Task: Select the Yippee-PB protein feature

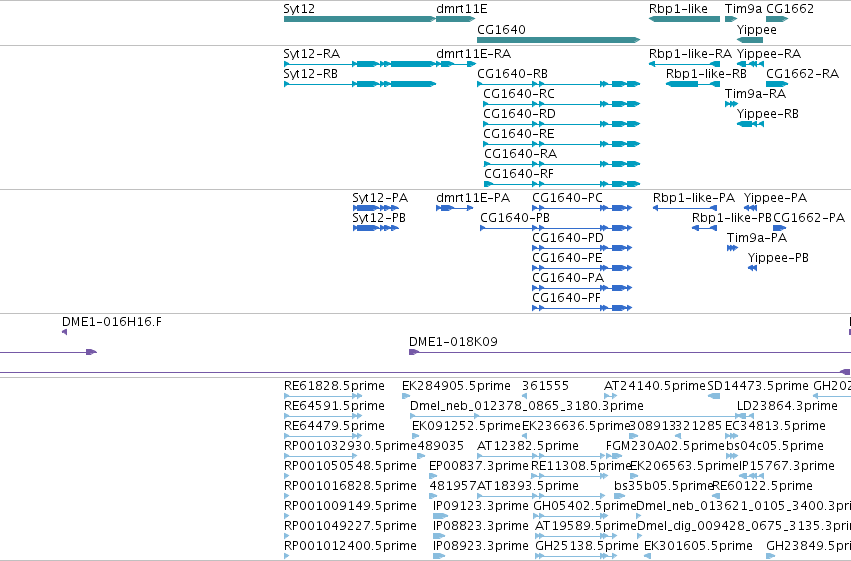Action: (752, 268)
